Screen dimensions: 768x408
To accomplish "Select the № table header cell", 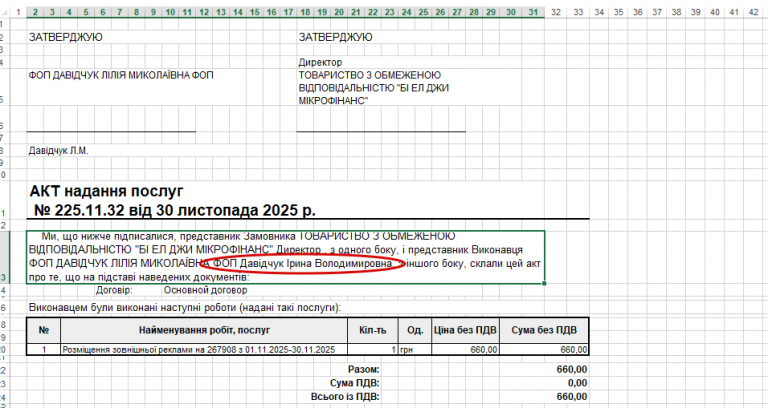I will pos(44,330).
